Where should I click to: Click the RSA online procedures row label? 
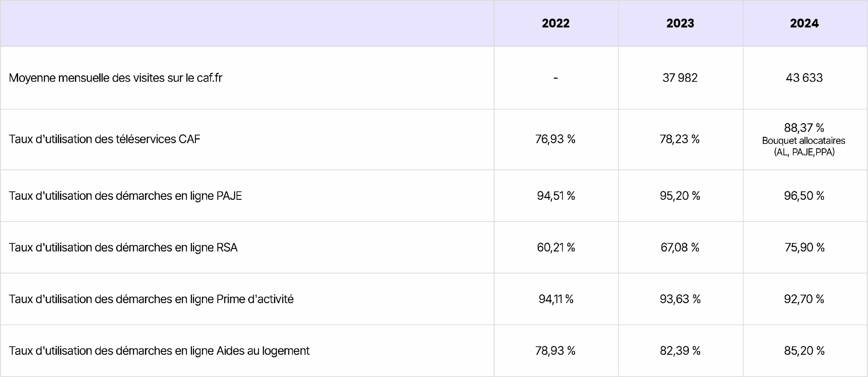(x=123, y=247)
